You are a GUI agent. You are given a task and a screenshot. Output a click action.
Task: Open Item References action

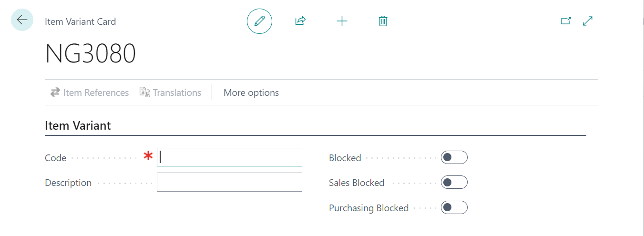click(90, 92)
